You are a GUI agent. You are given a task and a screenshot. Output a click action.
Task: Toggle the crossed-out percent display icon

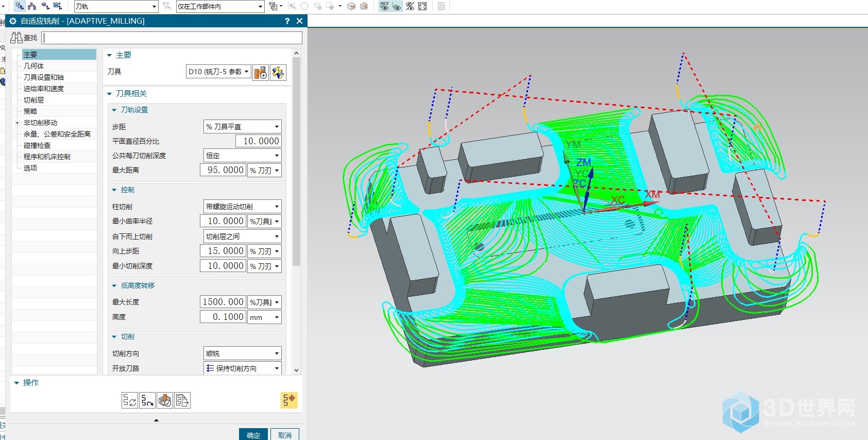click(410, 6)
